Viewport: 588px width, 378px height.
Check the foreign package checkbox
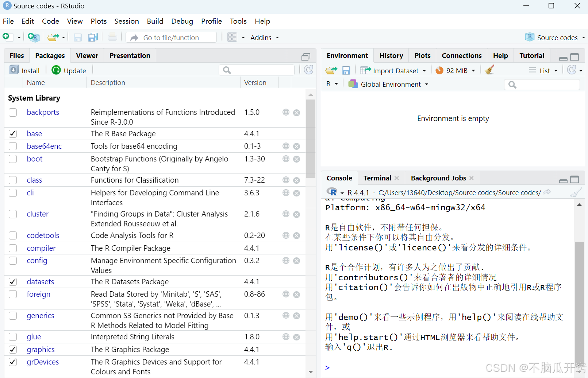pos(13,294)
